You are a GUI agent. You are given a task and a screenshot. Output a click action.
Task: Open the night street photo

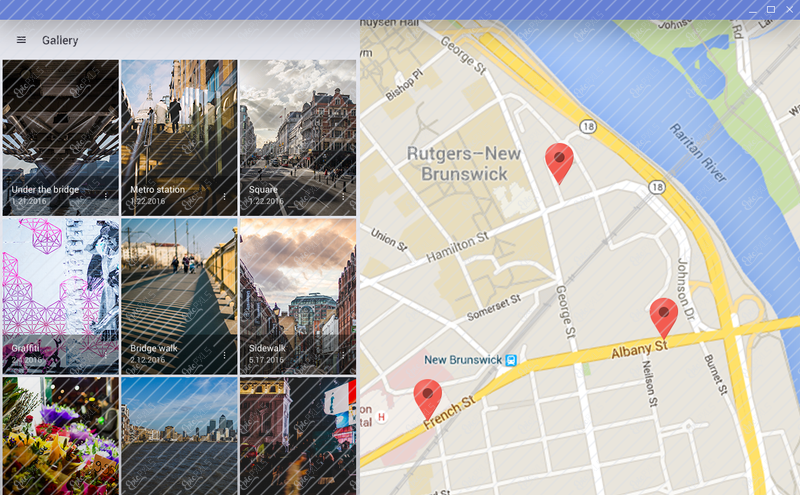point(298,436)
